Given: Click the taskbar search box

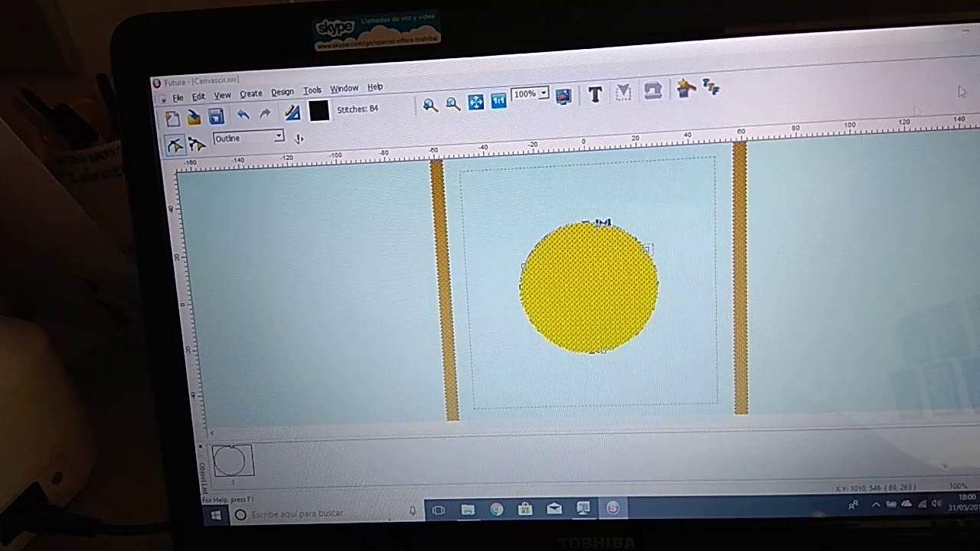Looking at the screenshot, I should click(x=325, y=513).
